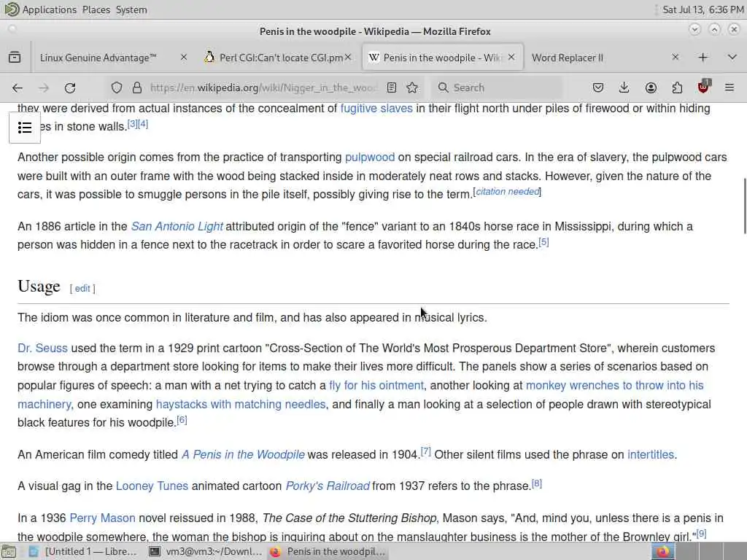Close the Word Replacer II tab

tap(675, 57)
